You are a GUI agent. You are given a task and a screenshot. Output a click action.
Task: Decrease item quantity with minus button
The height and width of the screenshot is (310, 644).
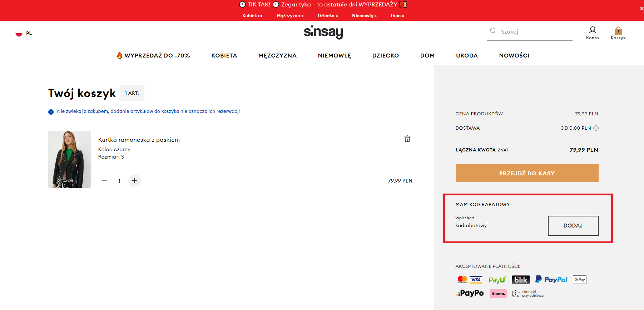(105, 181)
